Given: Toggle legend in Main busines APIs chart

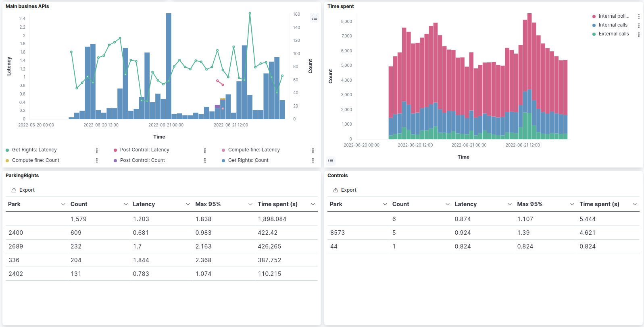Looking at the screenshot, I should (315, 18).
